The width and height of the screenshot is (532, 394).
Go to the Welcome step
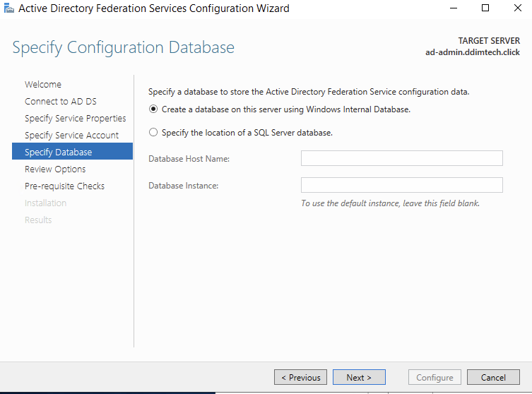[43, 85]
